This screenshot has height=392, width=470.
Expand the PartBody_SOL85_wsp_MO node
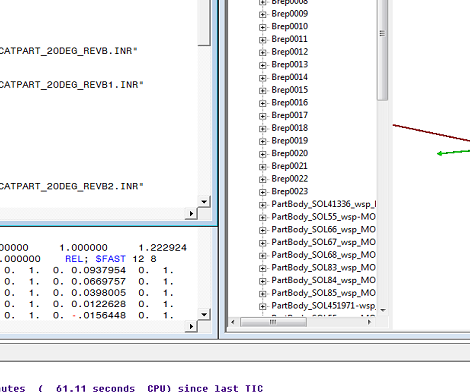pyautogui.click(x=263, y=294)
